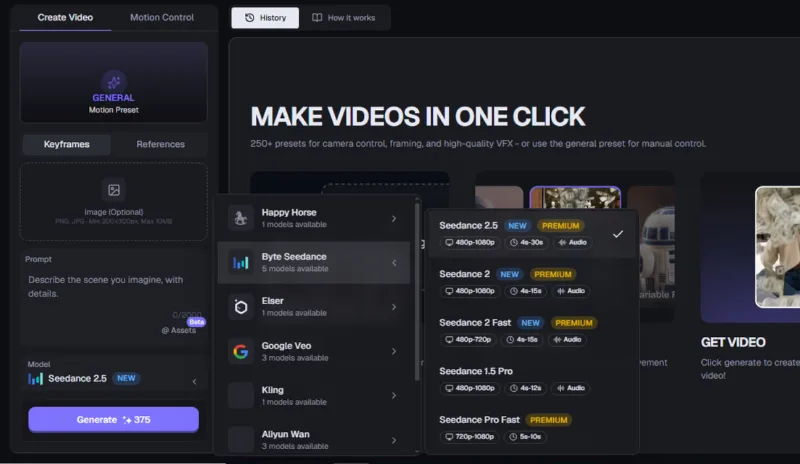Focus the Prompt text field
The image size is (800, 464).
tap(114, 287)
